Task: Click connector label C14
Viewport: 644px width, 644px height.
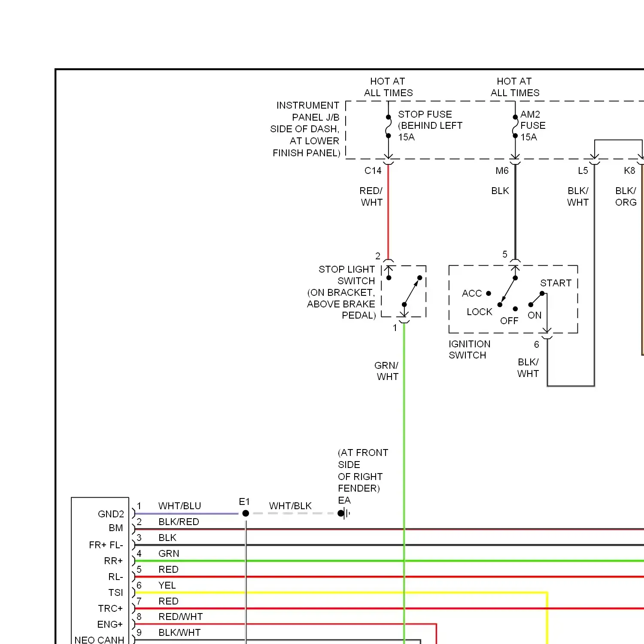Action: [373, 171]
